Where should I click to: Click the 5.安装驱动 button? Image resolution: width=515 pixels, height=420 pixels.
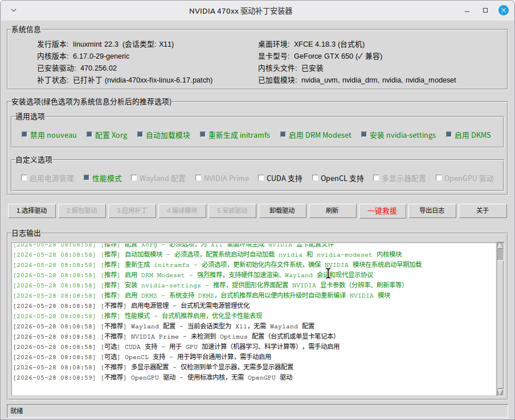pos(232,211)
